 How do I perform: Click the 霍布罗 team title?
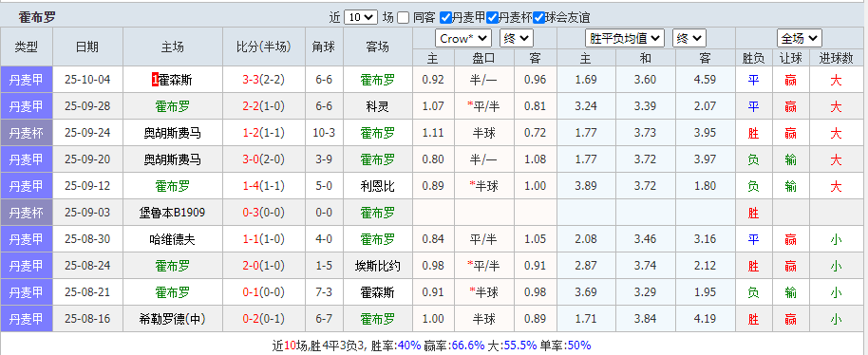coord(36,17)
